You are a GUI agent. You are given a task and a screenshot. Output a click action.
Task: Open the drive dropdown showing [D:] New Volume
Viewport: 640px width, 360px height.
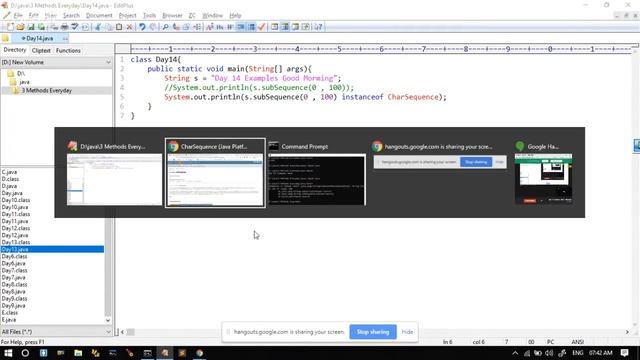coord(56,62)
